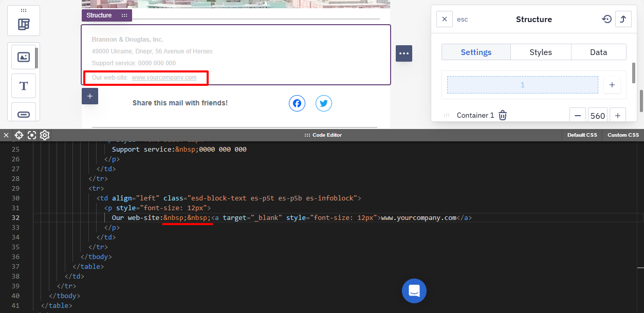
Task: Open the Custom CSS tab
Action: [623, 135]
